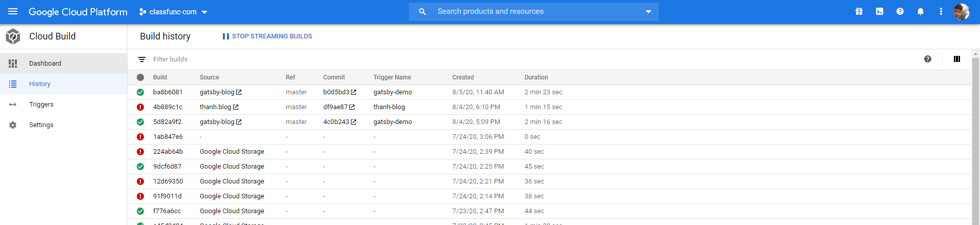Open the main navigation hamburger menu
Screen dimensions: 980x225
click(13, 11)
